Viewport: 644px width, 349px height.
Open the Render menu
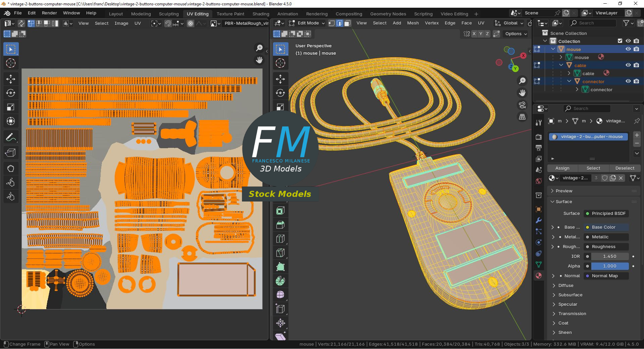pos(49,13)
